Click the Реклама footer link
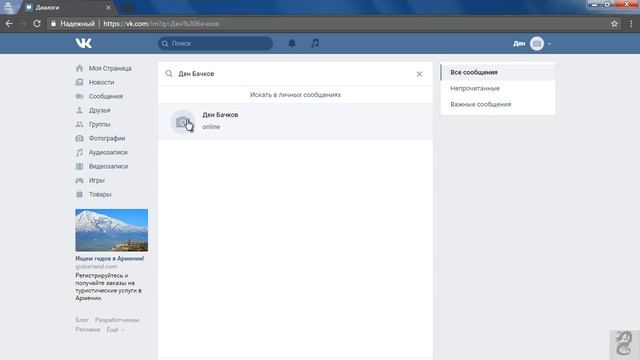The image size is (640, 360). [88, 329]
